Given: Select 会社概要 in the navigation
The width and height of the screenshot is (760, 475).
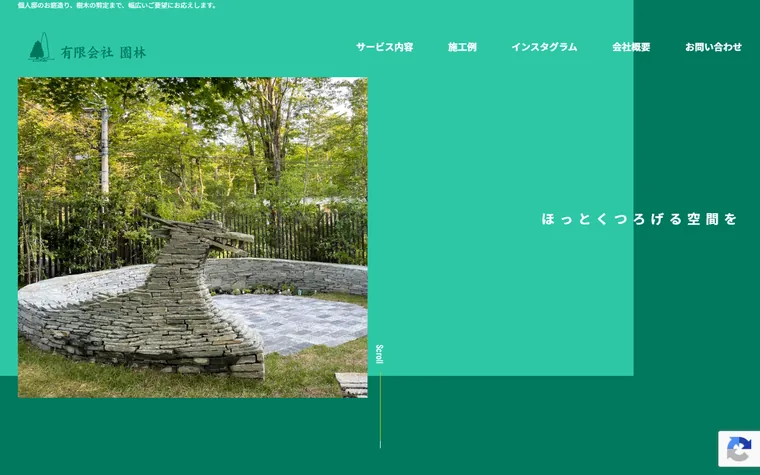Looking at the screenshot, I should coord(631,47).
